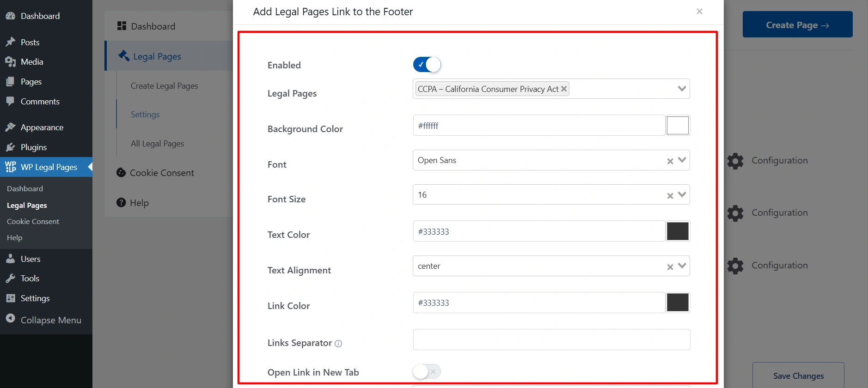Image resolution: width=868 pixels, height=388 pixels.
Task: Click the Plugins plug icon
Action: coord(10,147)
